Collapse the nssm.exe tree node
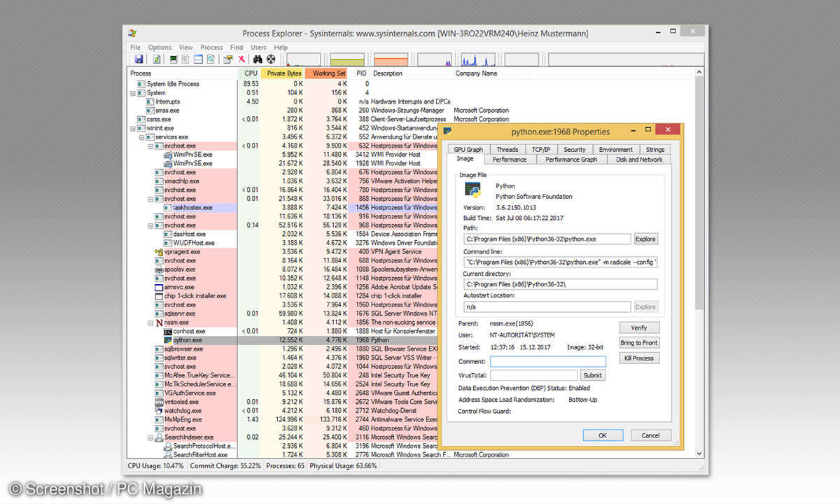The width and height of the screenshot is (840, 504). click(150, 323)
